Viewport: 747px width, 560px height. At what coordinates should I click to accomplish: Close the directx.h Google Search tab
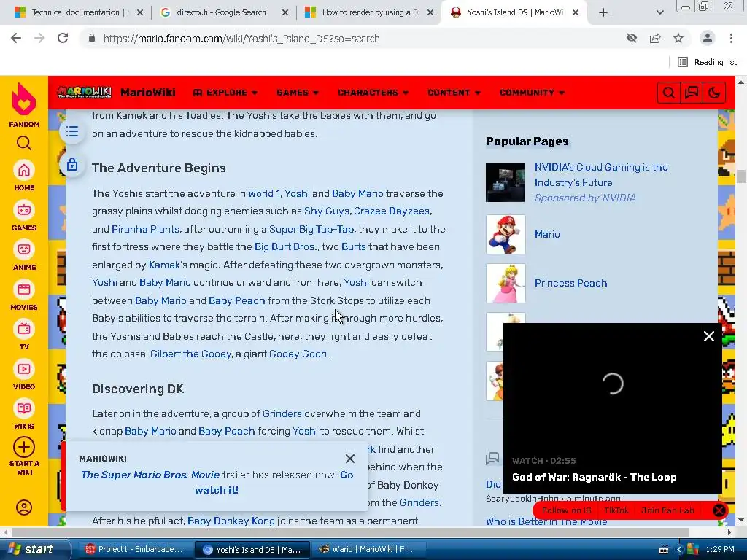click(285, 12)
